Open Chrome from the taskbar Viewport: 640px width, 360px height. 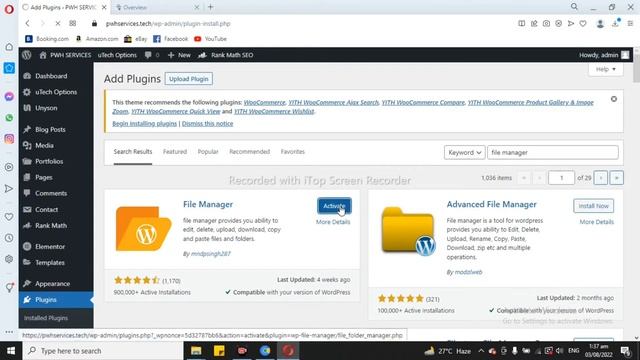(265, 351)
